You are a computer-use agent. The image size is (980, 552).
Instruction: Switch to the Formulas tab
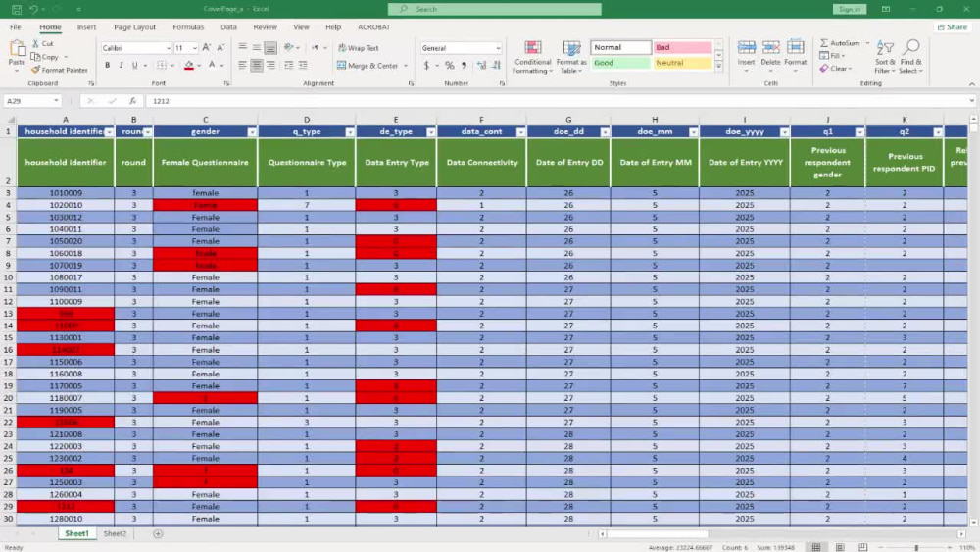188,27
